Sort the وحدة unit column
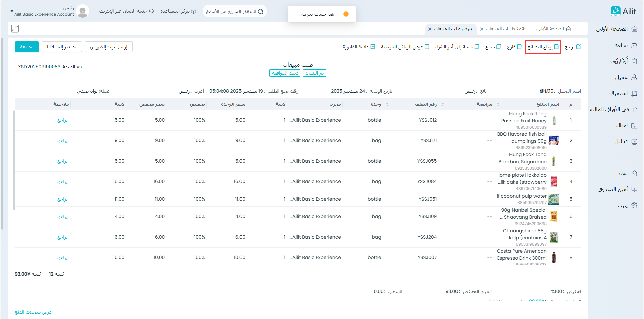The image size is (644, 319). click(387, 104)
